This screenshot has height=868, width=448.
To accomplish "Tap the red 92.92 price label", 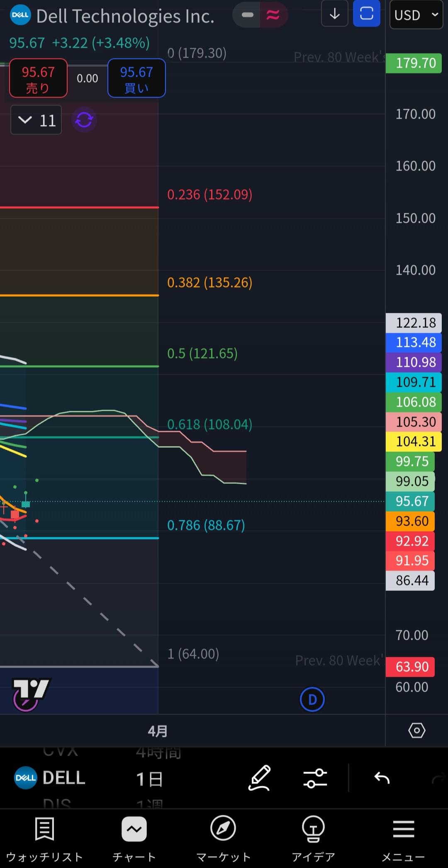I will [x=410, y=541].
